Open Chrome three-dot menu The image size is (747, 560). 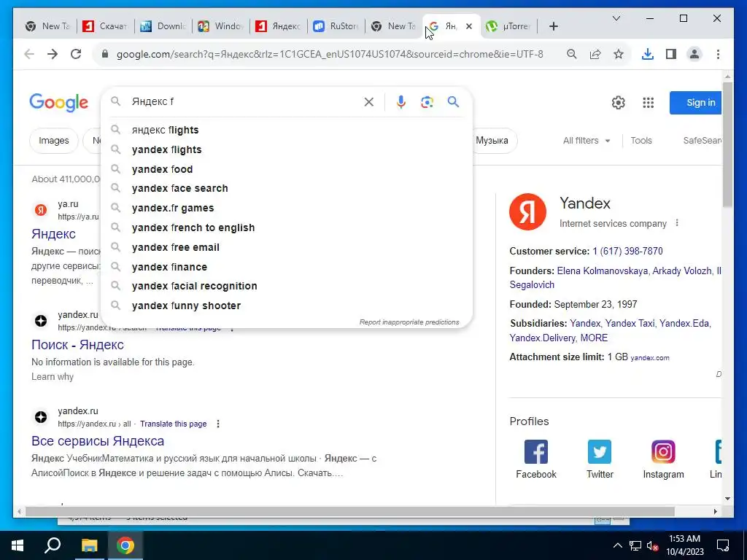(718, 54)
